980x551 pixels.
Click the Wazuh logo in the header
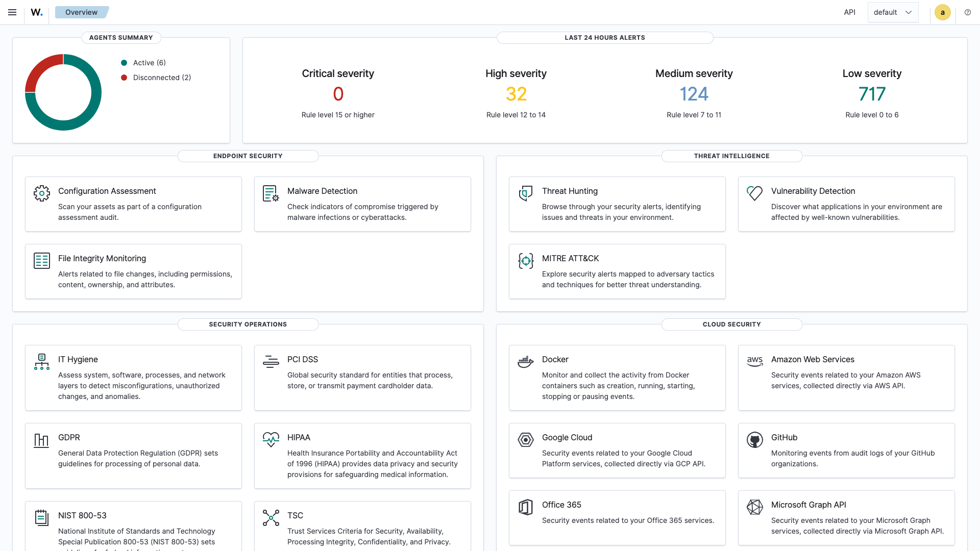[37, 12]
